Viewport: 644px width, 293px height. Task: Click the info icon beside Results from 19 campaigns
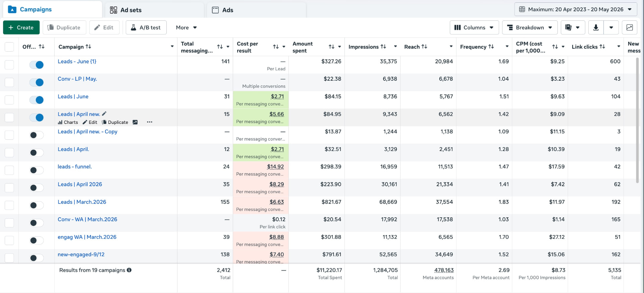coord(129,270)
